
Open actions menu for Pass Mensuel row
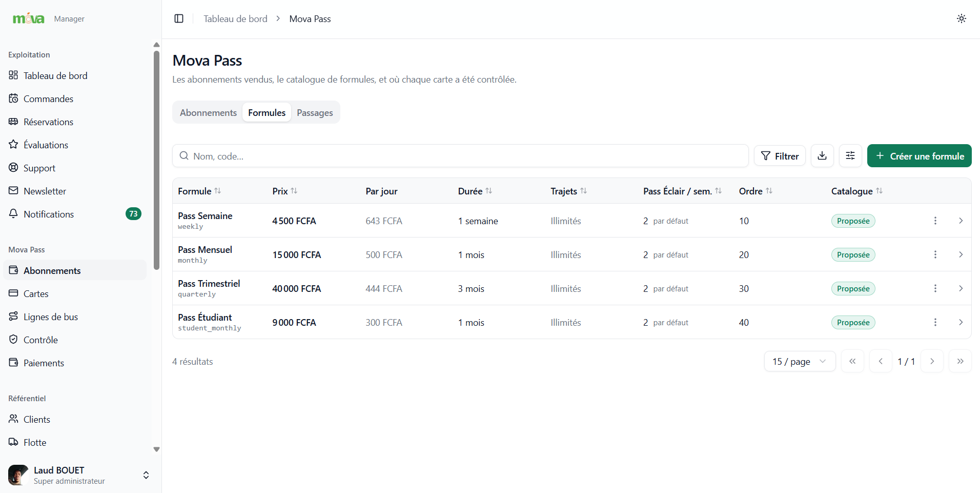(x=935, y=254)
